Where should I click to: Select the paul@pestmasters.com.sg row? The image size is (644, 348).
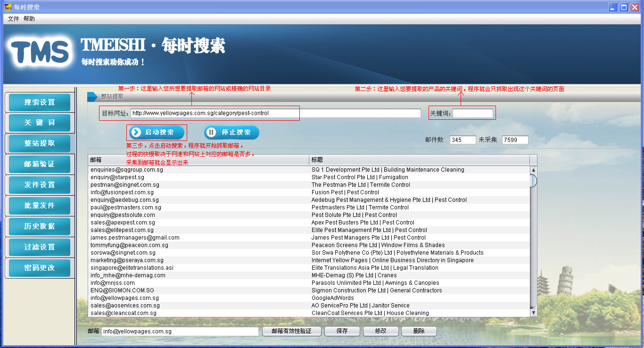coord(309,207)
